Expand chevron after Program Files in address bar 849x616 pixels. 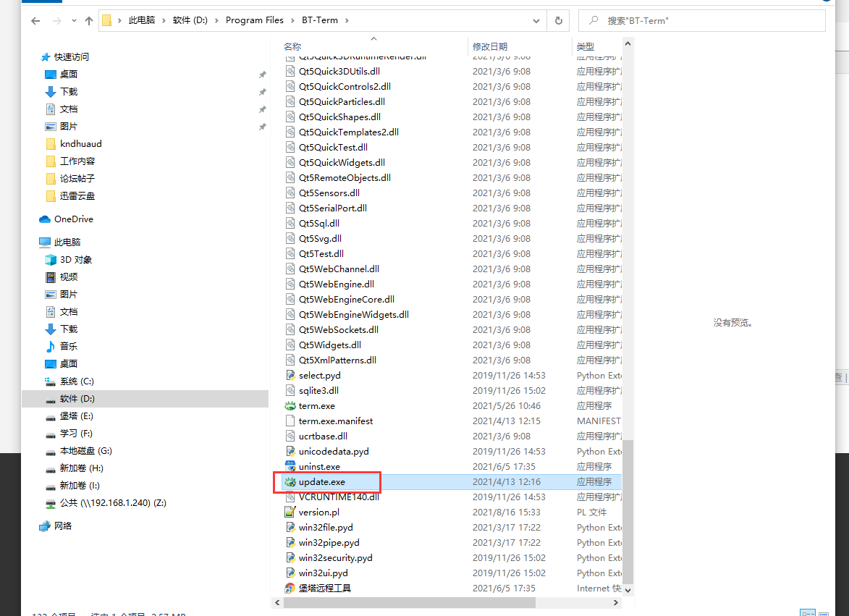(x=293, y=20)
